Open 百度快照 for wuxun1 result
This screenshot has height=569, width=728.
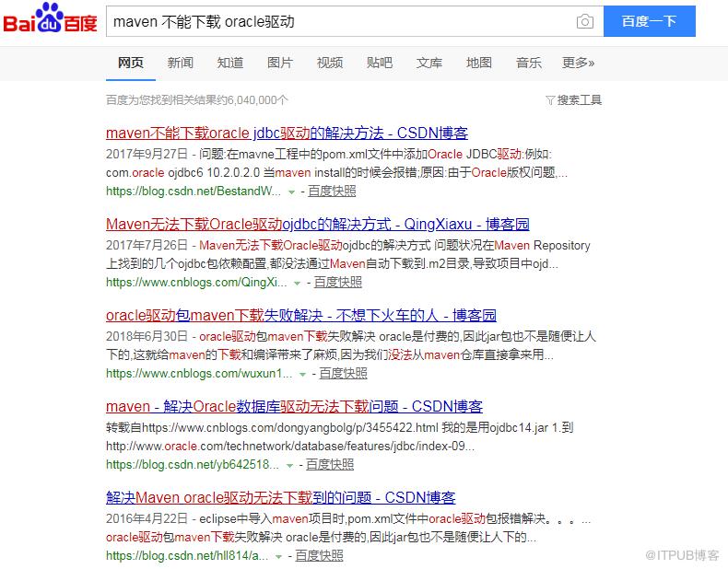343,373
